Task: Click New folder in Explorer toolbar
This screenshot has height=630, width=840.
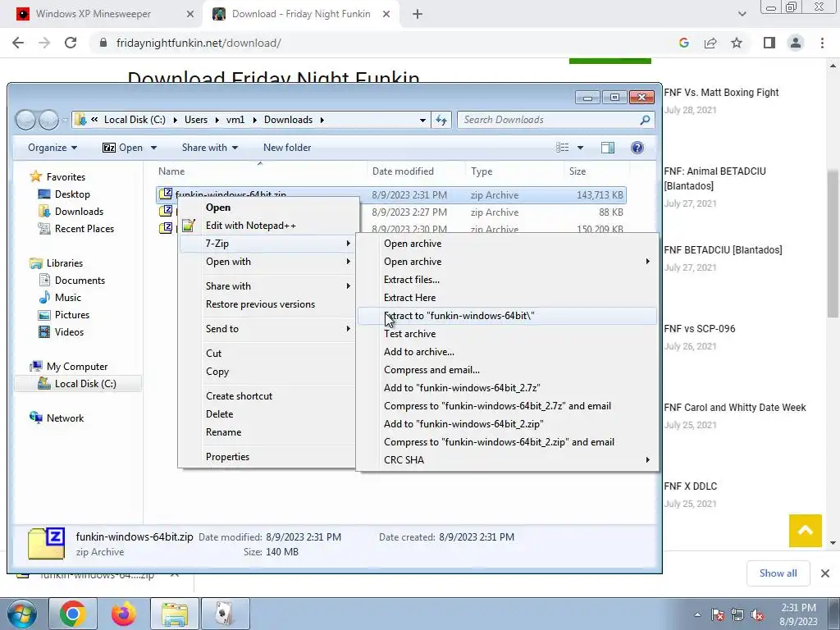Action: point(287,148)
